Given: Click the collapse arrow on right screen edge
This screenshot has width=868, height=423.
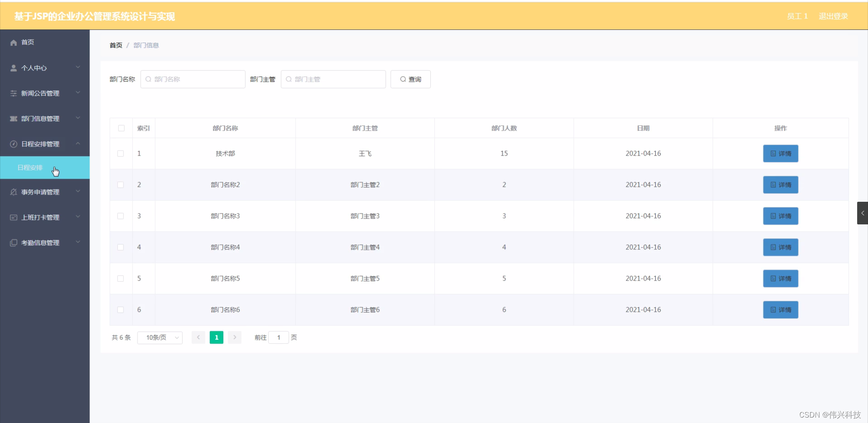Looking at the screenshot, I should point(863,213).
